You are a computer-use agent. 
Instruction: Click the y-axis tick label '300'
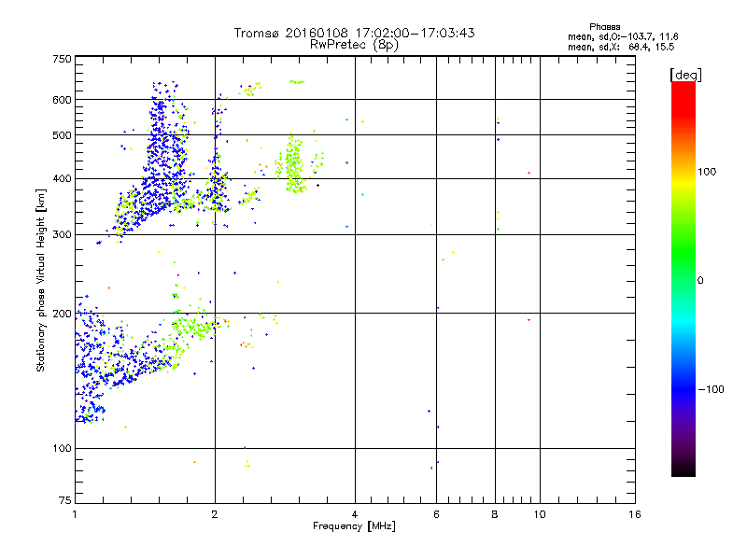pos(62,235)
